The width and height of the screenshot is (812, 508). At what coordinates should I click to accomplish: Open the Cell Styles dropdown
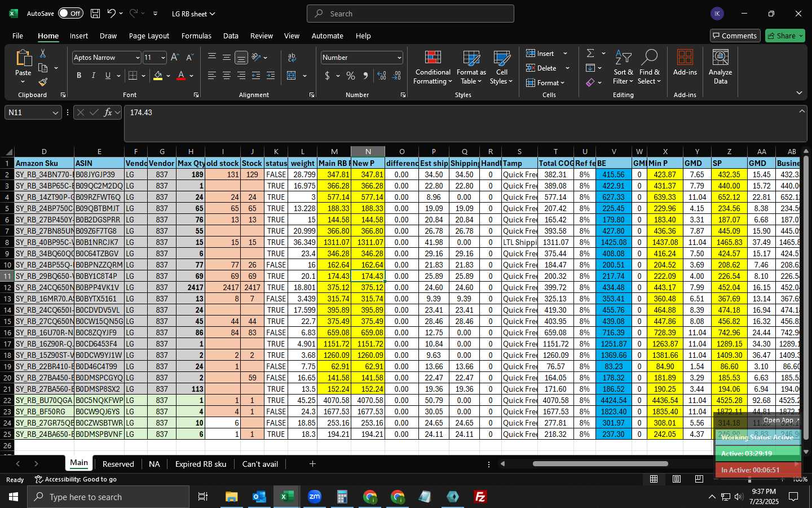501,68
